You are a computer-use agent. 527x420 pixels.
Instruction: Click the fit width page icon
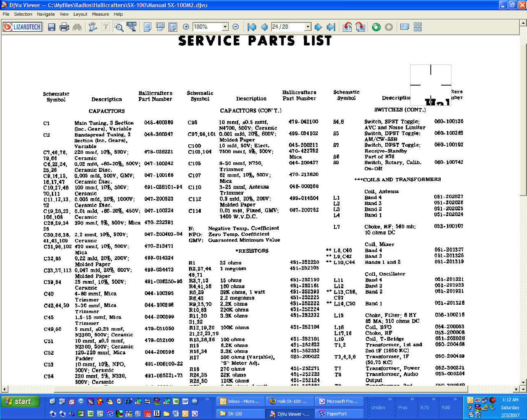click(160, 27)
